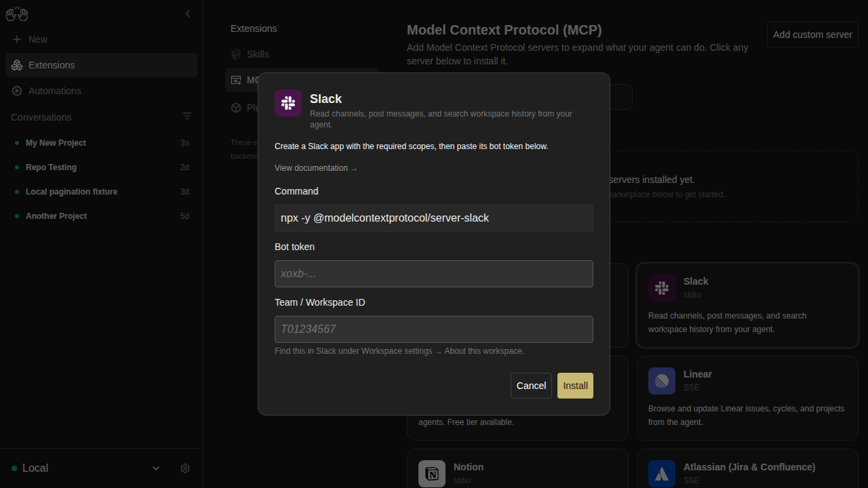The image size is (868, 488).
Task: Open Automations in the left sidebar
Action: click(102, 91)
